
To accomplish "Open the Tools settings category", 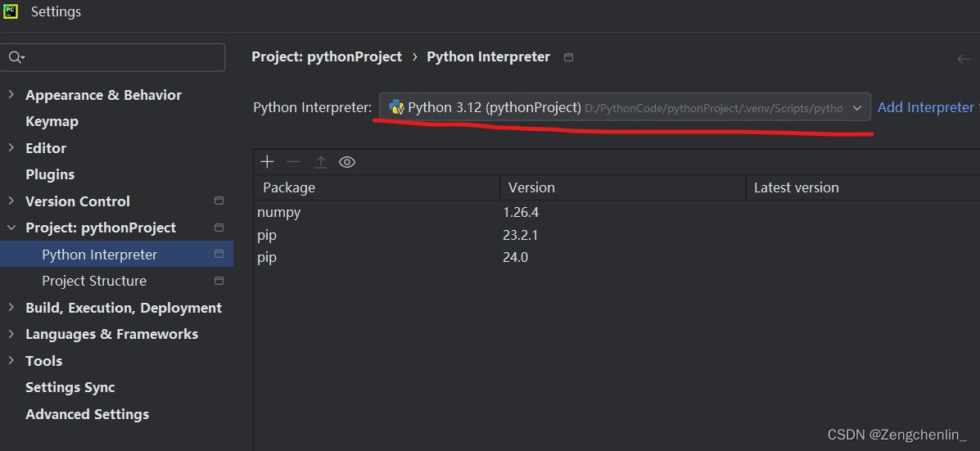I will tap(43, 361).
